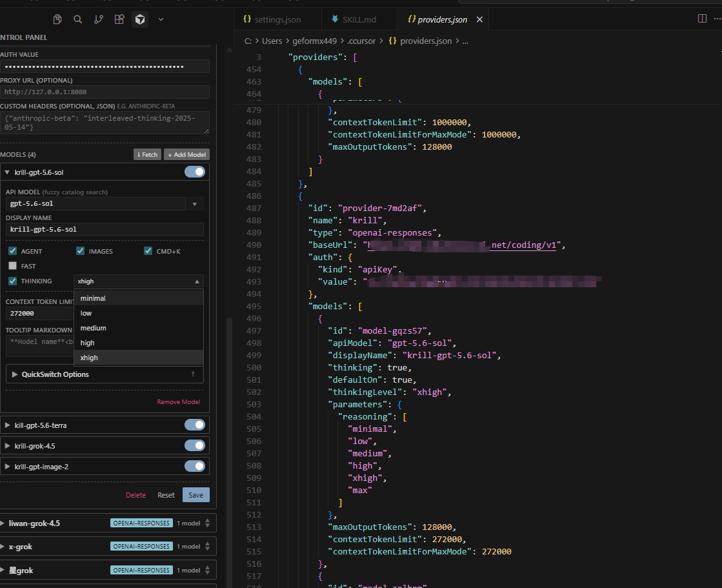Image resolution: width=722 pixels, height=588 pixels.
Task: Toggle the krill-gpt-5.6-sol enable switch
Action: pyautogui.click(x=195, y=172)
